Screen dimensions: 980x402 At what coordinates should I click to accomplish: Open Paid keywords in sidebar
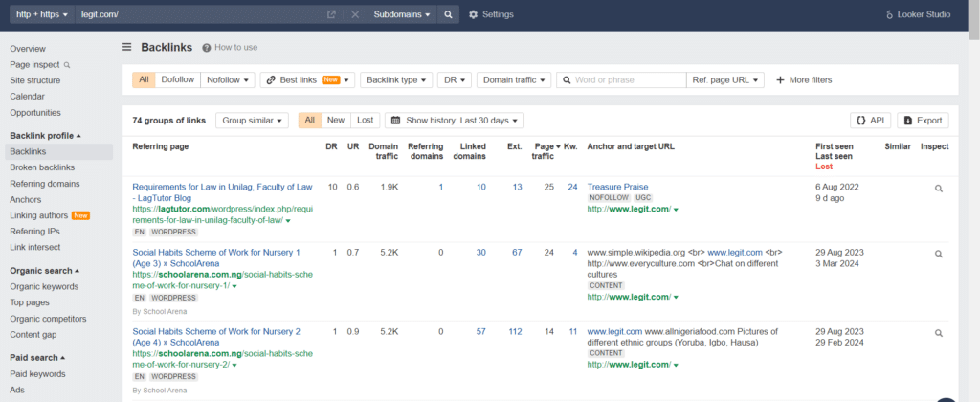(x=37, y=374)
